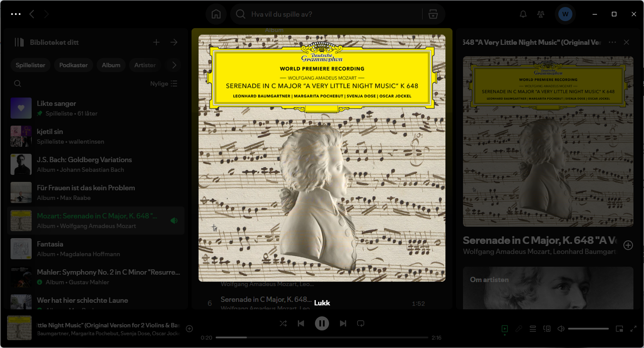Expand the library with the arrow icon
Viewport: 644px width, 348px height.
(174, 42)
